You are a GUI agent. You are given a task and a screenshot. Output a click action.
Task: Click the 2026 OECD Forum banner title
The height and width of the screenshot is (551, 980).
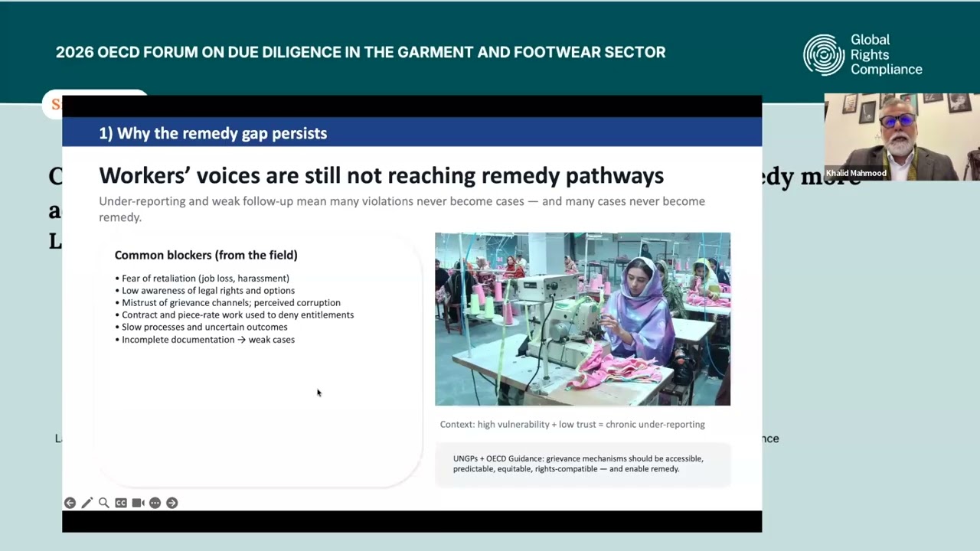click(361, 53)
